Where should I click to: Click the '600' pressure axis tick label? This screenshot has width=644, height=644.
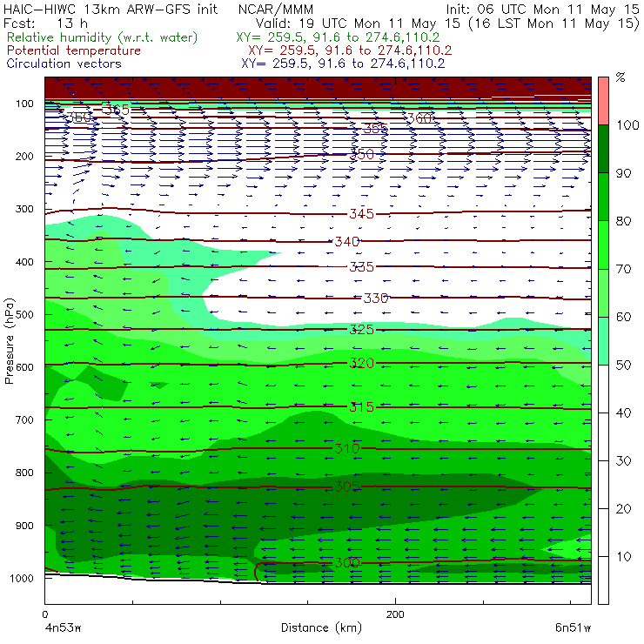[x=24, y=366]
